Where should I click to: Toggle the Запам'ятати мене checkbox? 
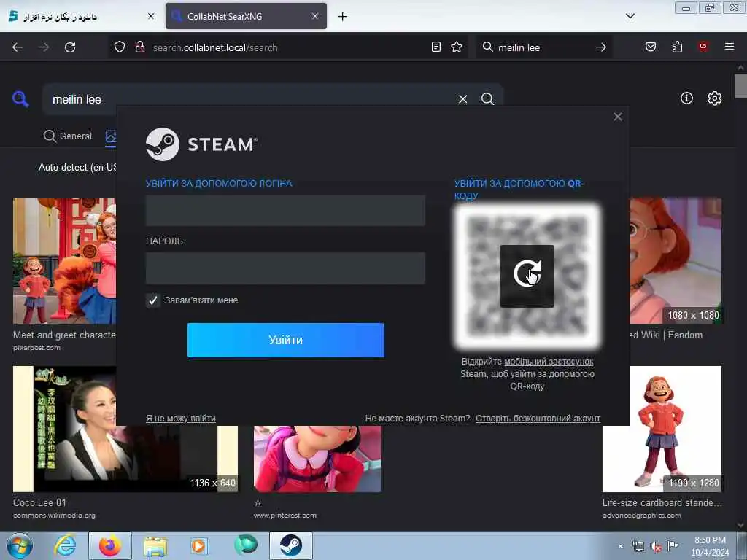(x=153, y=300)
